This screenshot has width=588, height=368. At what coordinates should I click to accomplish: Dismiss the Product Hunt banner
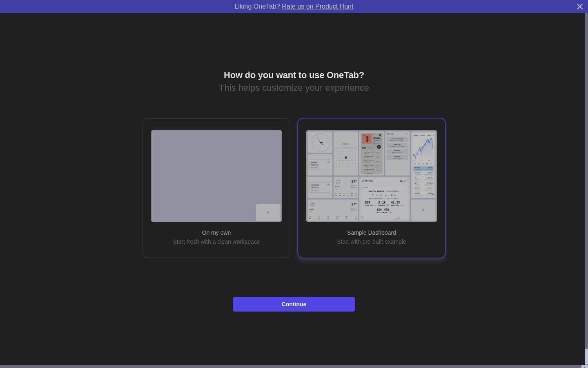pos(580,7)
